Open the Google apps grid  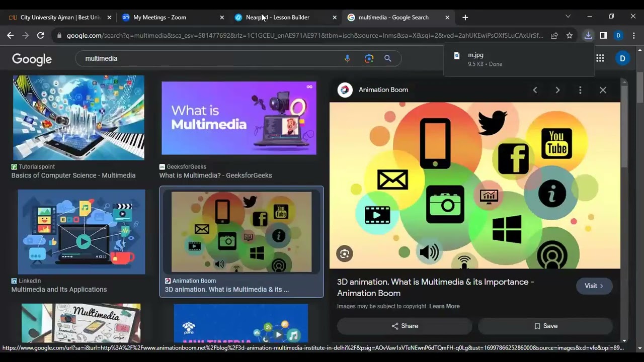click(x=600, y=58)
